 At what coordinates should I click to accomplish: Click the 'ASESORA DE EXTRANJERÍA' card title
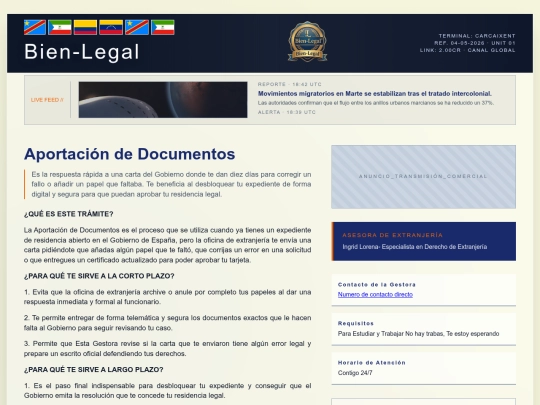click(393, 235)
